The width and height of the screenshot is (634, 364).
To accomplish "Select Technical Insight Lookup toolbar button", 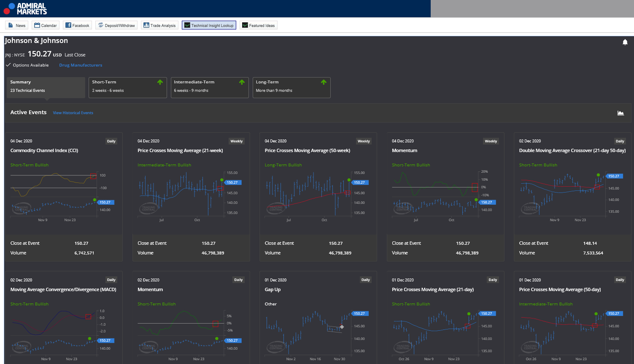I will click(209, 25).
